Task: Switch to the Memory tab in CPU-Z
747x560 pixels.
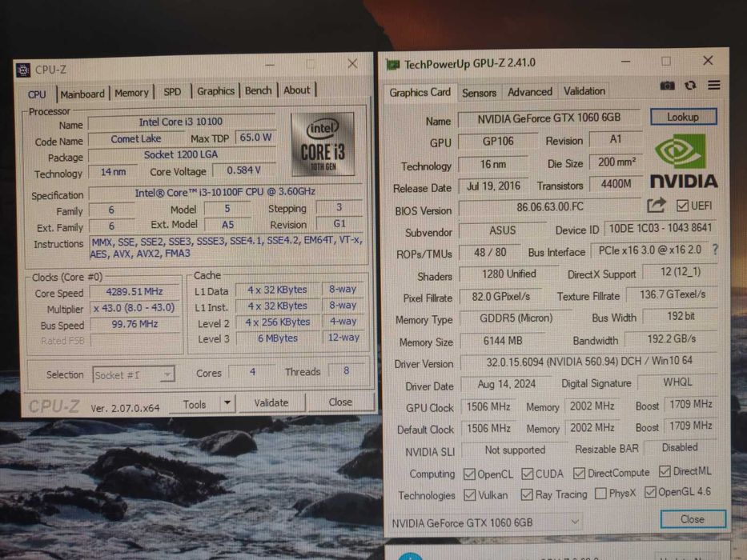Action: click(131, 93)
